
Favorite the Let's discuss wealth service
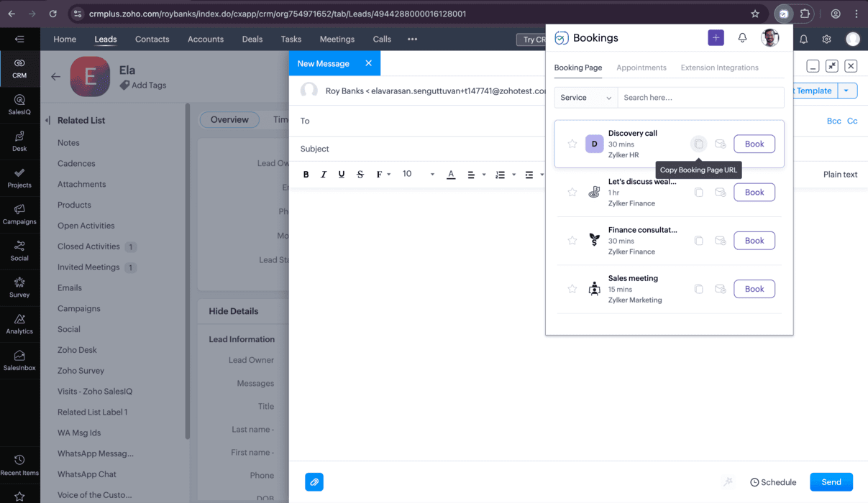(x=572, y=193)
